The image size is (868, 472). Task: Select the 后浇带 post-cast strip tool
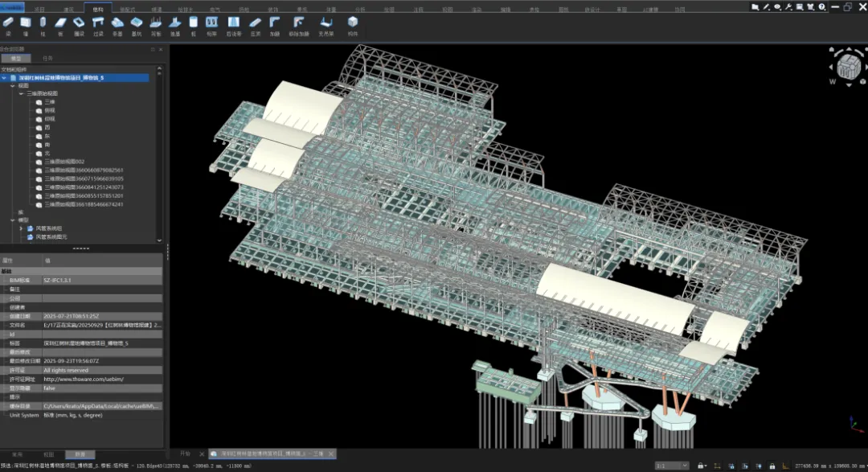pyautogui.click(x=234, y=26)
